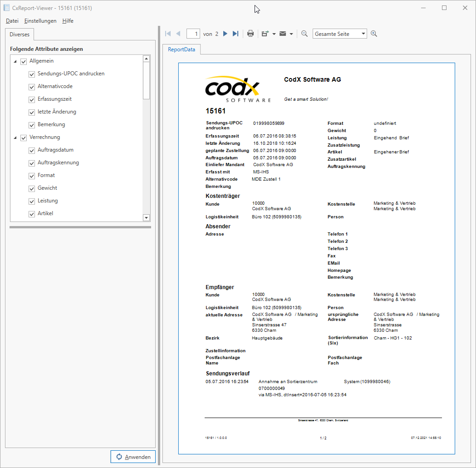Uncheck the Gewicht checkbox
This screenshot has height=468, width=476.
(32, 189)
